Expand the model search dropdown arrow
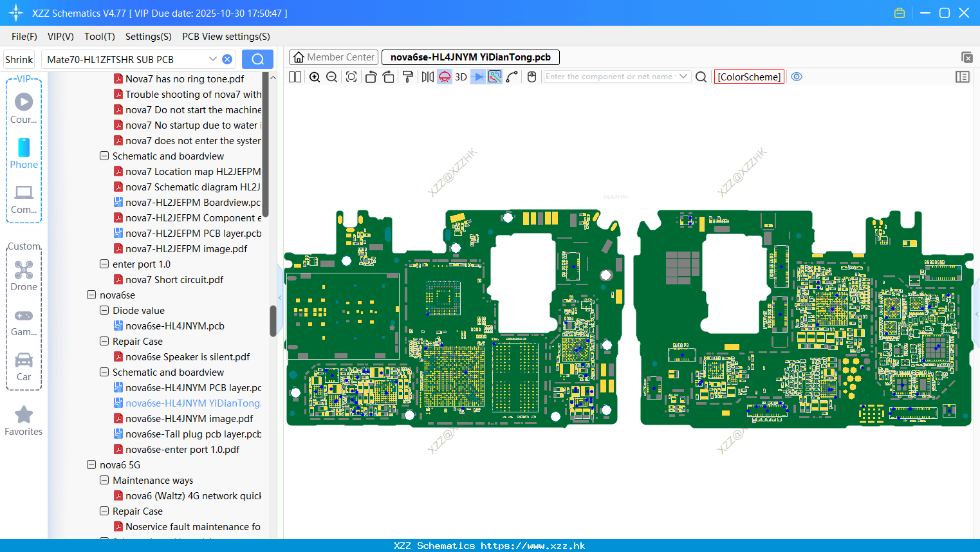The image size is (980, 552). [213, 59]
